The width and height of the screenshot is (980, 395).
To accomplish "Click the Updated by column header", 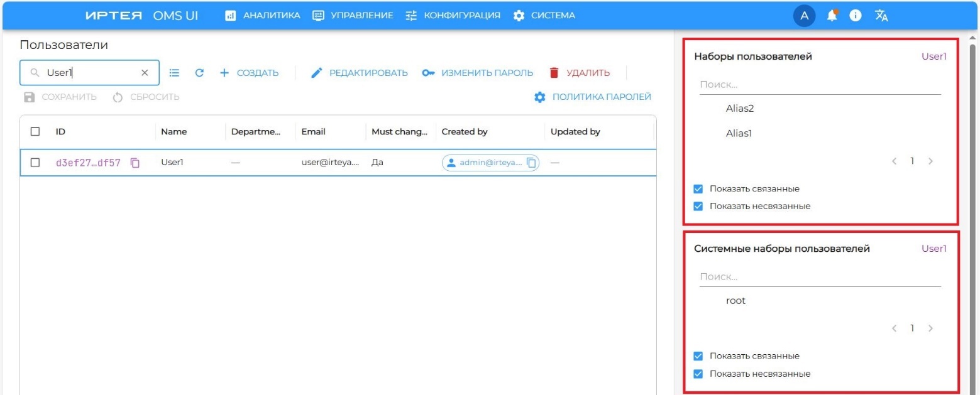I will 575,132.
